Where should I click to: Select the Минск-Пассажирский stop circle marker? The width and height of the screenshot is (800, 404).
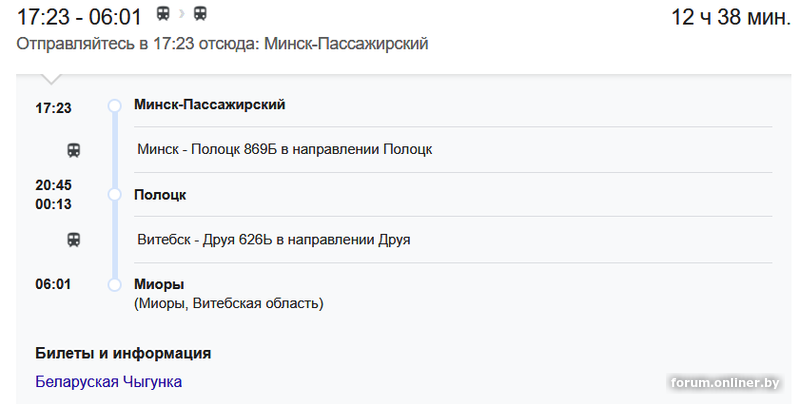pos(114,105)
